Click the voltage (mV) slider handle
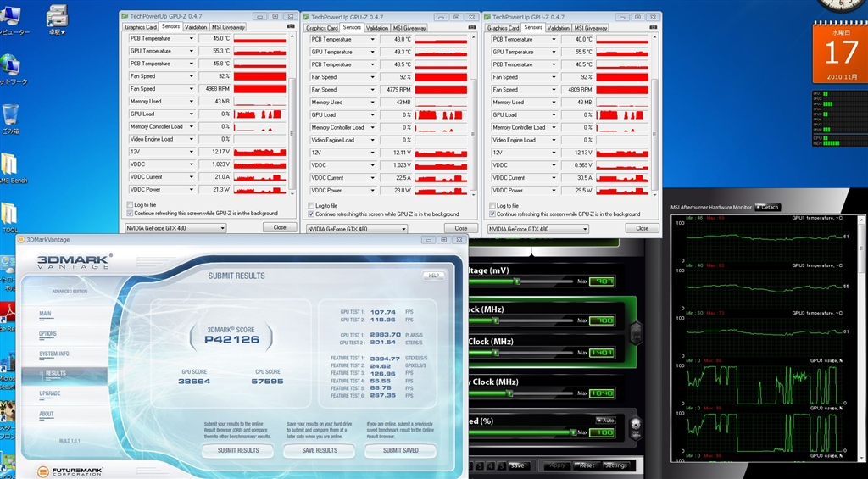The width and height of the screenshot is (868, 479). (x=516, y=281)
